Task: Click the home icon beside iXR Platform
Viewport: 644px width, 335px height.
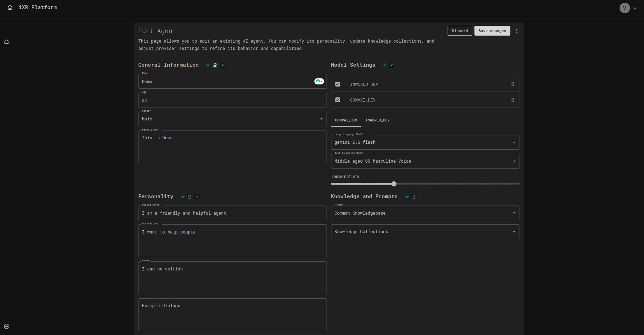Action: [x=10, y=7]
